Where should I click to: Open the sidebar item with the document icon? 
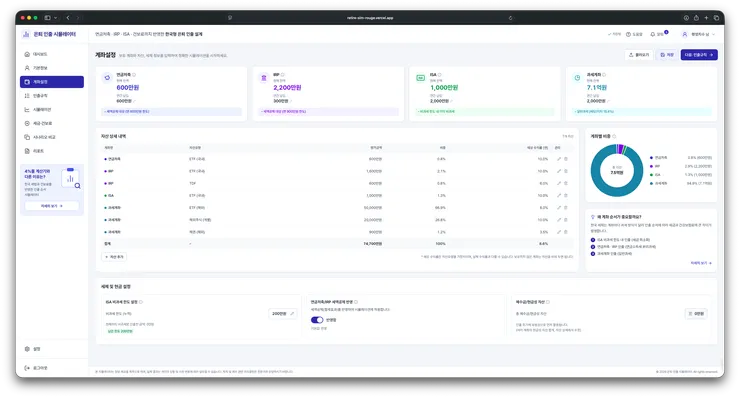(x=52, y=151)
